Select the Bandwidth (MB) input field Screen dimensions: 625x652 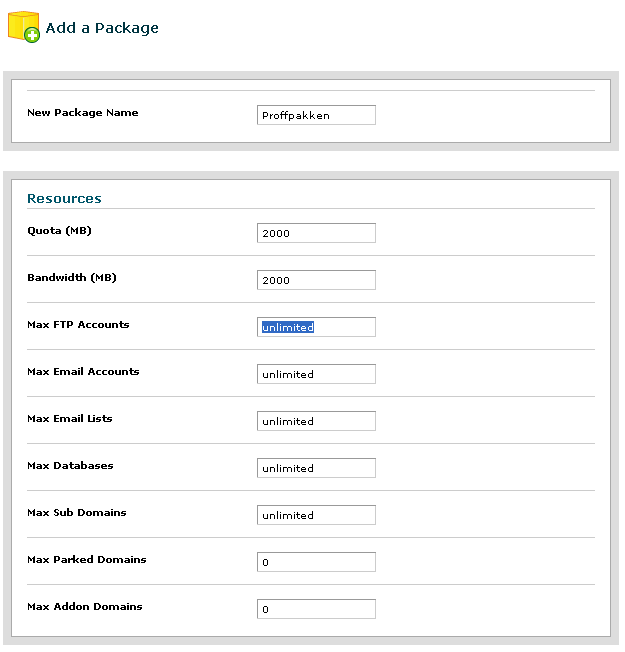[x=316, y=280]
